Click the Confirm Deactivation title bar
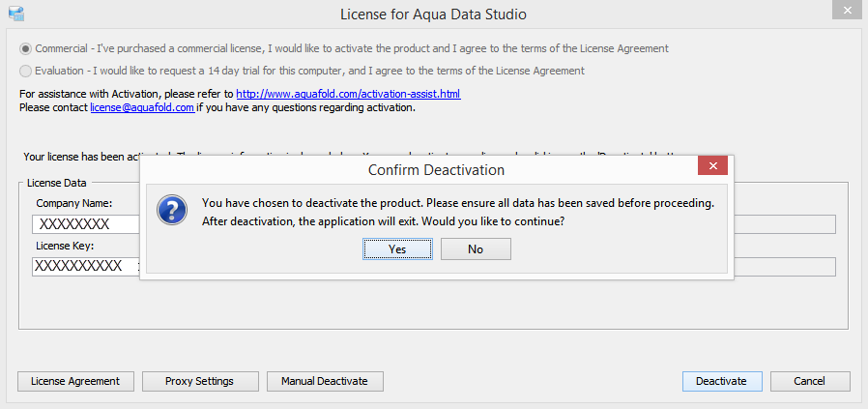This screenshot has height=409, width=868. point(435,170)
